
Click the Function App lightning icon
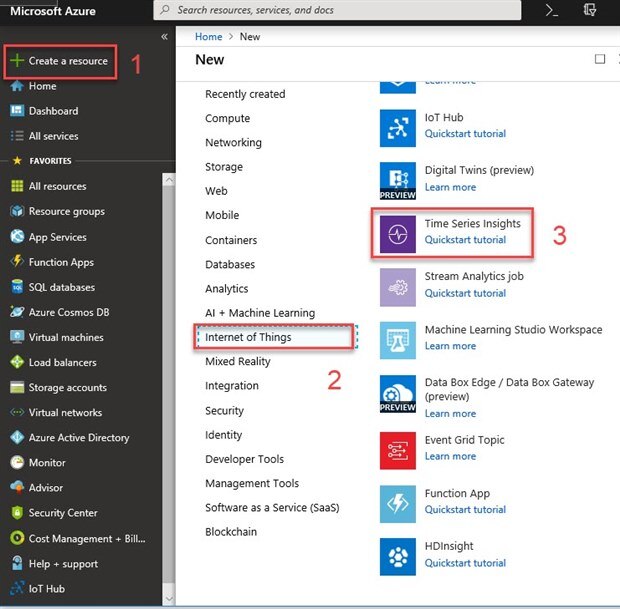[x=398, y=502]
